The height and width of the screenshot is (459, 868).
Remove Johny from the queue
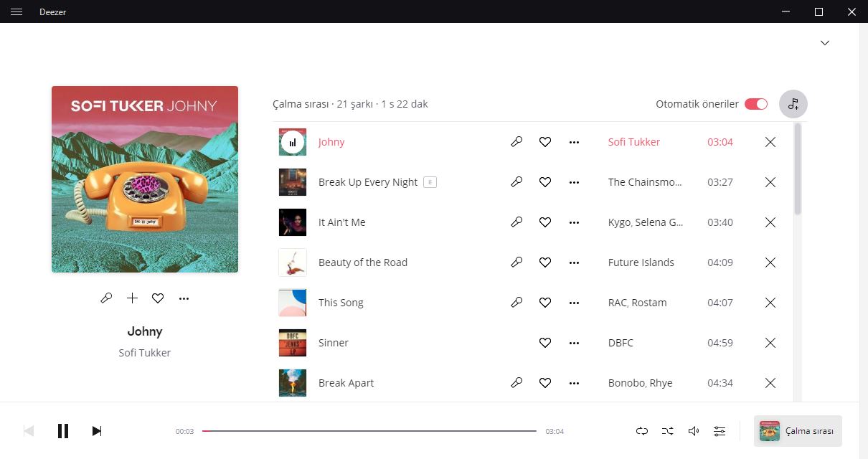(770, 142)
